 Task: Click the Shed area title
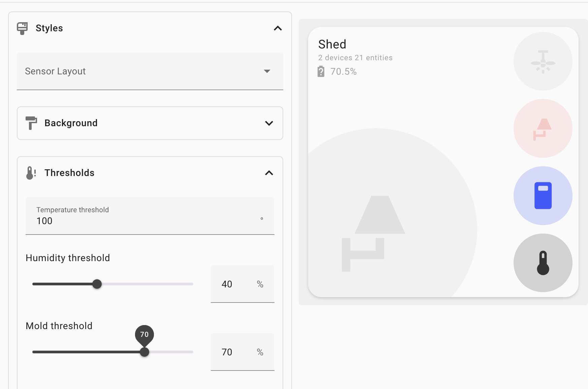332,44
